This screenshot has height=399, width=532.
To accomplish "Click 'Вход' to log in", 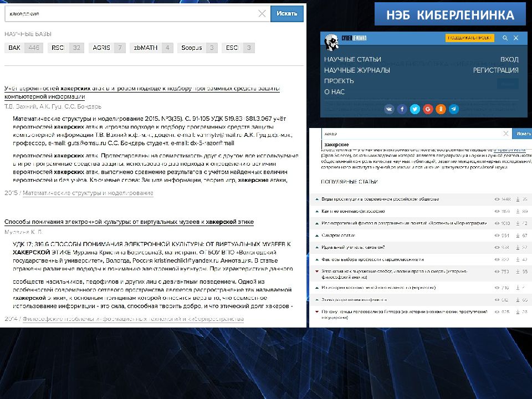I will (x=509, y=59).
